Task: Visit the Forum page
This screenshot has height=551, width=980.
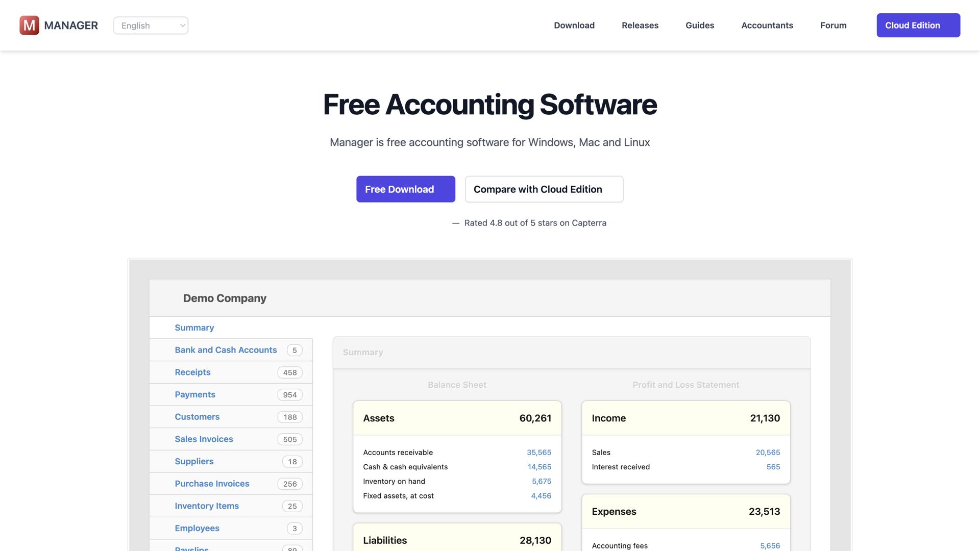Action: click(834, 26)
